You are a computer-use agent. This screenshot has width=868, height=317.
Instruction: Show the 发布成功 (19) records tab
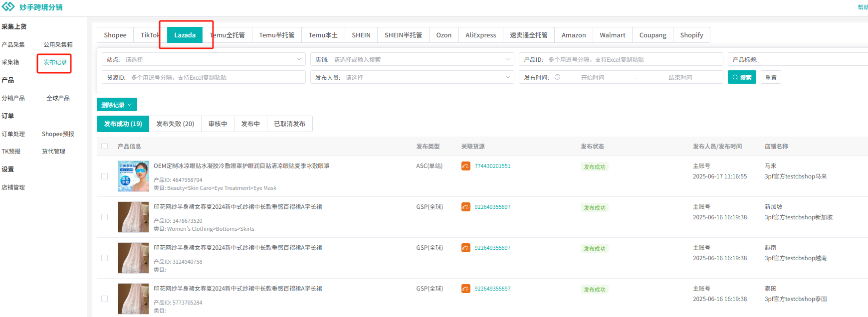point(123,124)
